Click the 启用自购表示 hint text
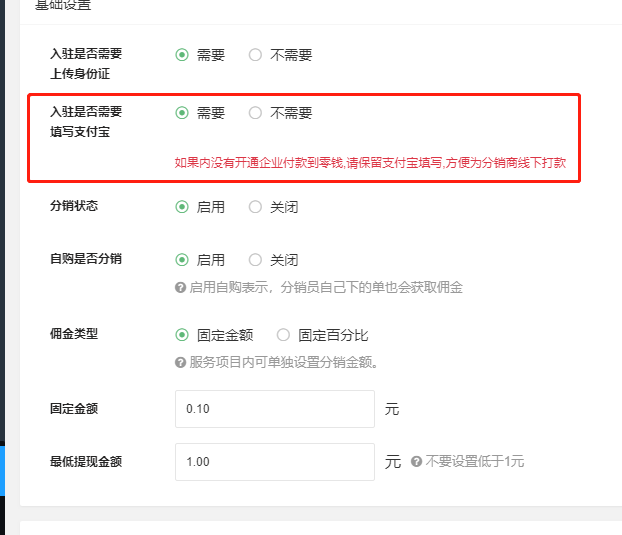 pyautogui.click(x=326, y=288)
